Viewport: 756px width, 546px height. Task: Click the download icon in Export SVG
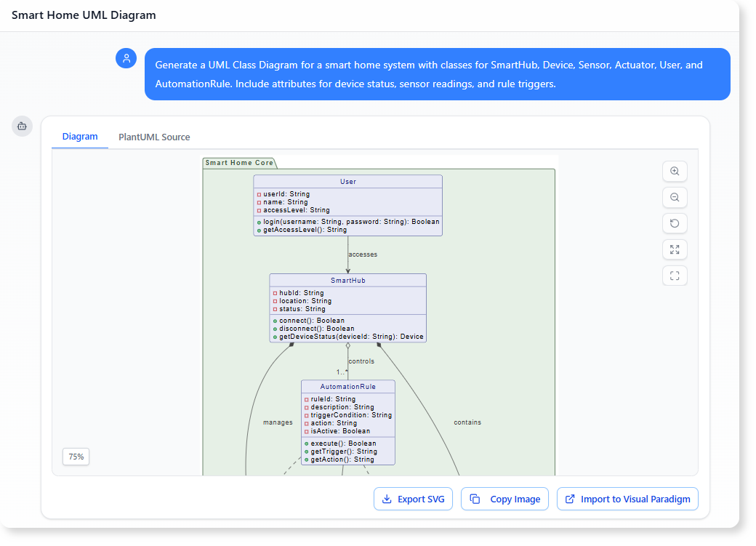(385, 499)
